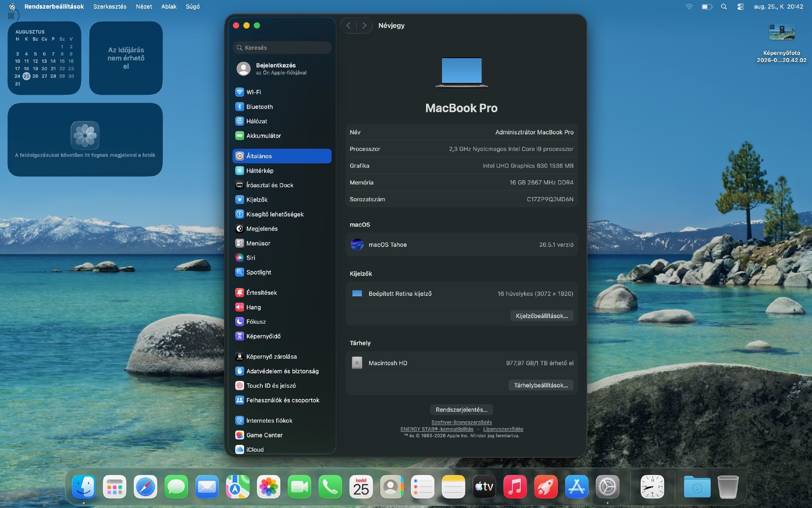Open Fókusz settings pane
Screen dimensions: 812x508
tap(282, 322)
